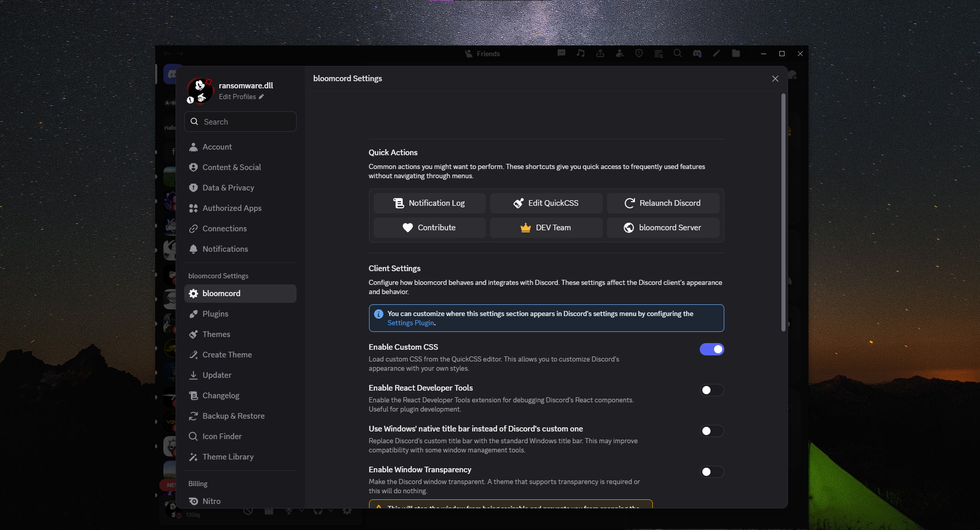
Task: Open Icon Finder tool
Action: tap(240, 437)
